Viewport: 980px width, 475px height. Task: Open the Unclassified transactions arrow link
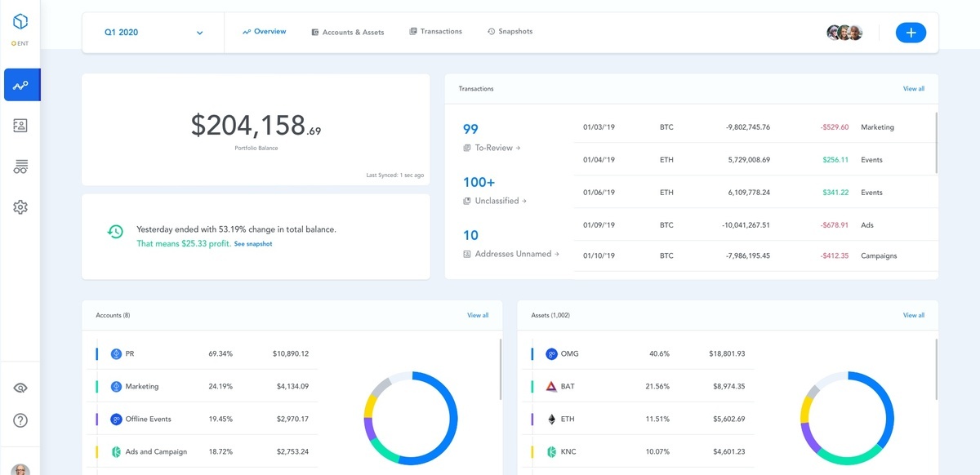(495, 201)
